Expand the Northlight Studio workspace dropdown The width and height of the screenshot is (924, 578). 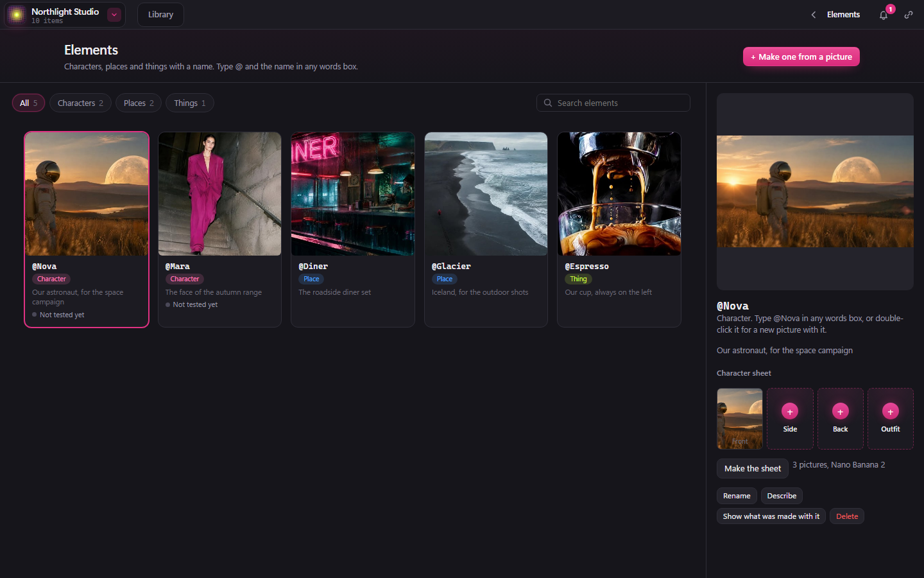[x=114, y=15]
